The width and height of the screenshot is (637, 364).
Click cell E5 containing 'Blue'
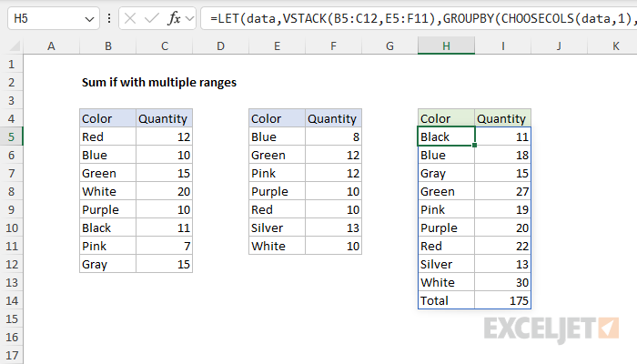(277, 136)
